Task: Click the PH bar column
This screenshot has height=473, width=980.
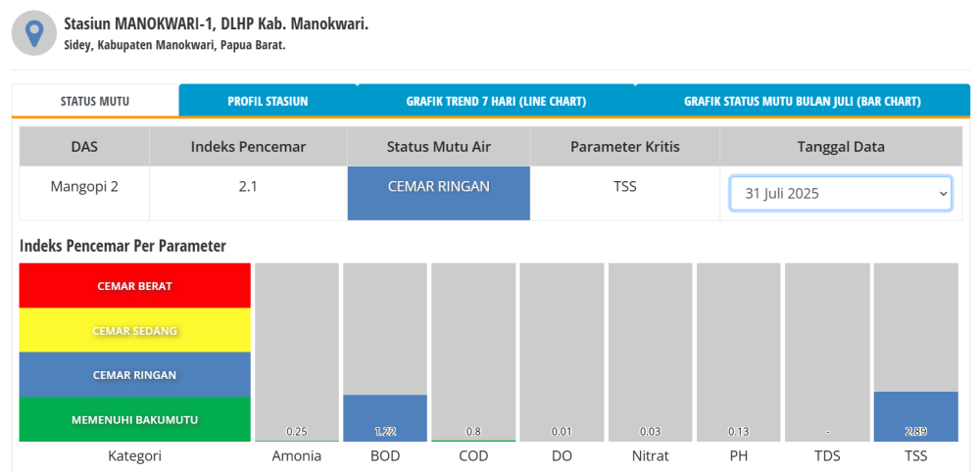Action: [738, 353]
